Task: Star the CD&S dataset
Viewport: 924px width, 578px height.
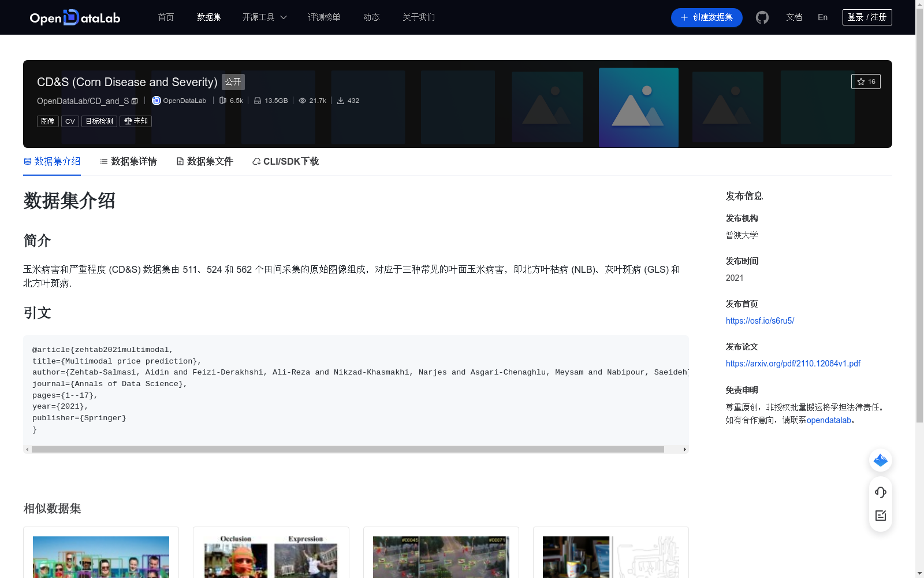Action: tap(866, 81)
